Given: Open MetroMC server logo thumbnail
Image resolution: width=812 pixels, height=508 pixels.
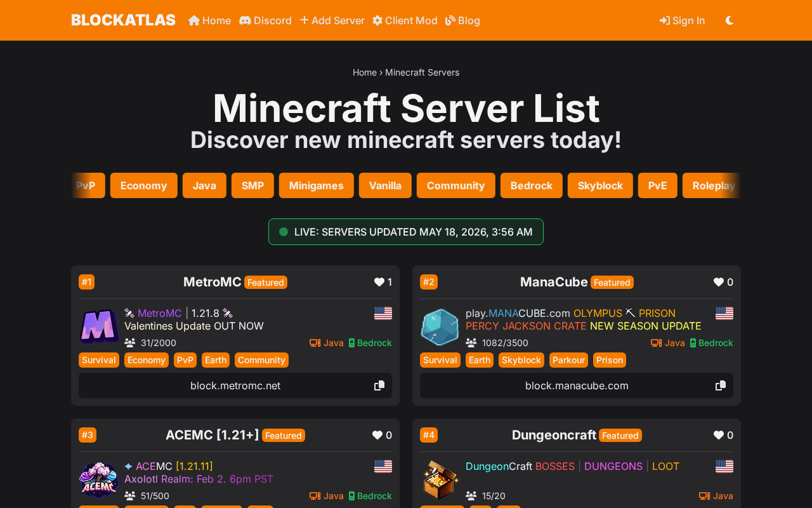Looking at the screenshot, I should pyautogui.click(x=99, y=326).
